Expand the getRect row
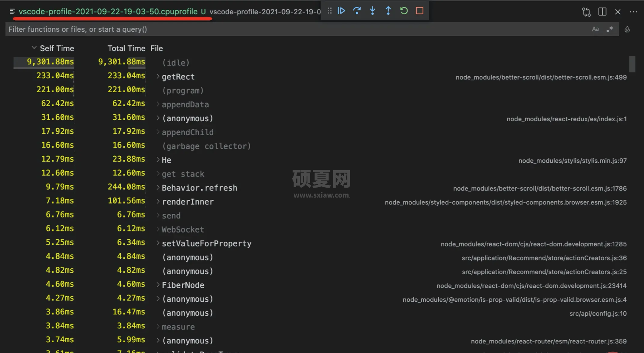This screenshot has height=353, width=644. click(158, 76)
